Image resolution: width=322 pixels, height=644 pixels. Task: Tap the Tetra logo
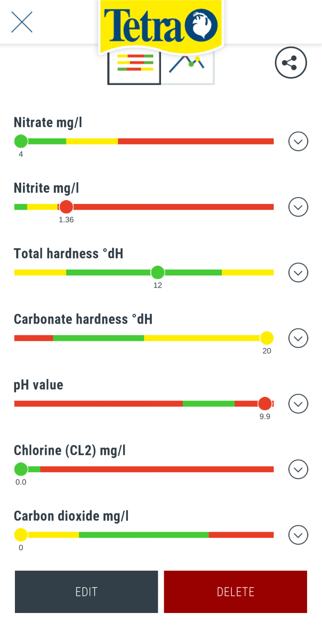tap(161, 27)
